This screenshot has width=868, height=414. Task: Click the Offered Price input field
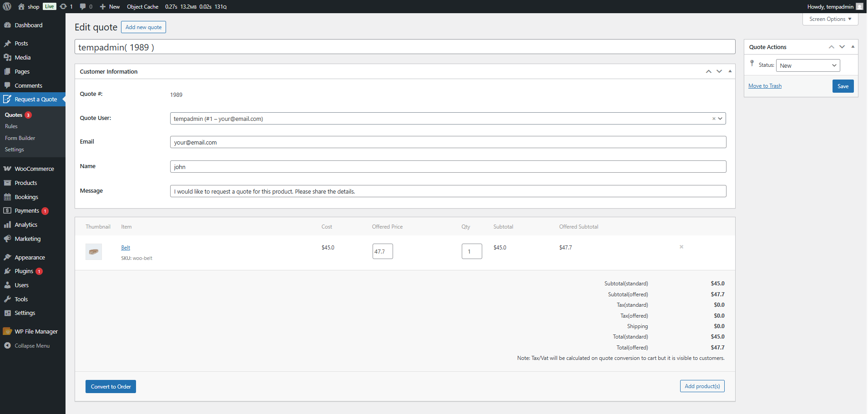(383, 251)
